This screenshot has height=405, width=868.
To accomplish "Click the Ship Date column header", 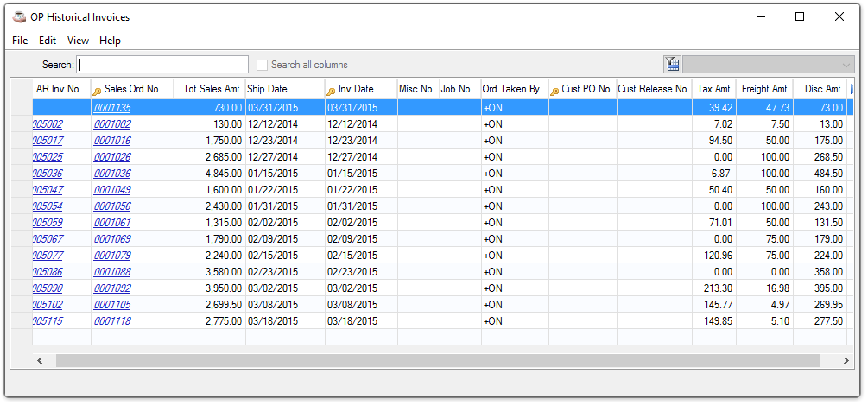I will point(267,89).
